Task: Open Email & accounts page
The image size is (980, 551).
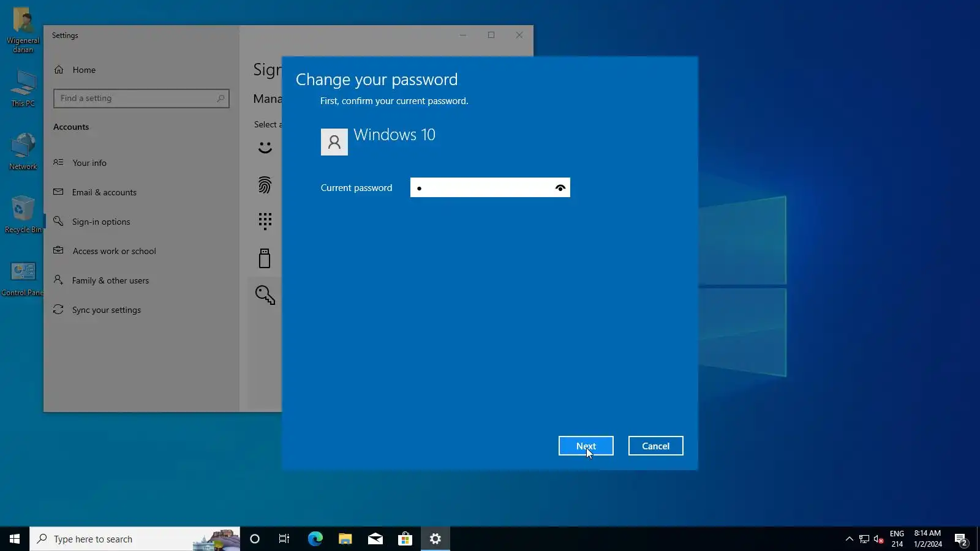Action: point(104,192)
